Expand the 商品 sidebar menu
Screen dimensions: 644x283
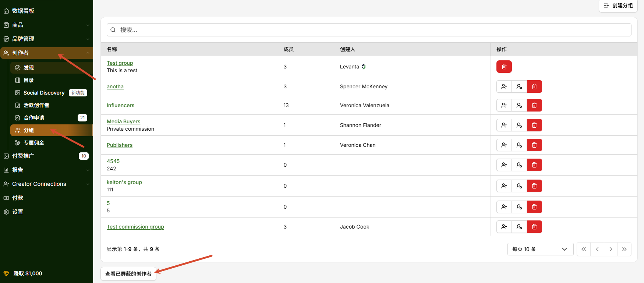pos(46,25)
